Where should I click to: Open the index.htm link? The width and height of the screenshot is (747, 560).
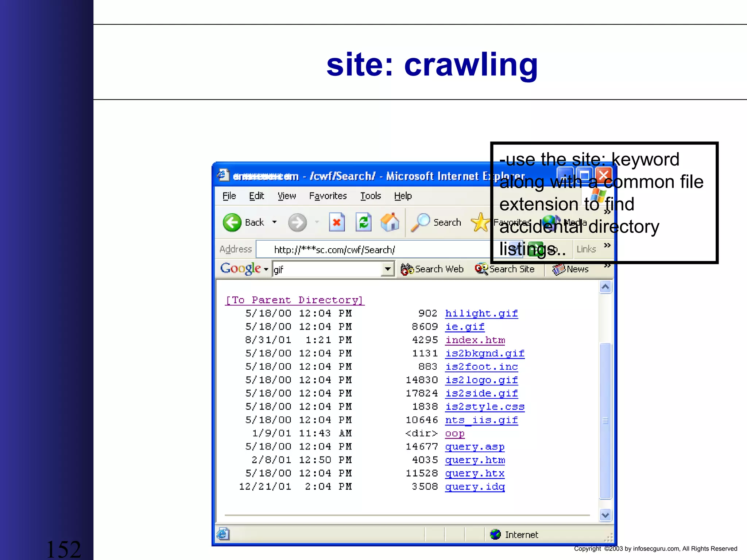coord(475,340)
